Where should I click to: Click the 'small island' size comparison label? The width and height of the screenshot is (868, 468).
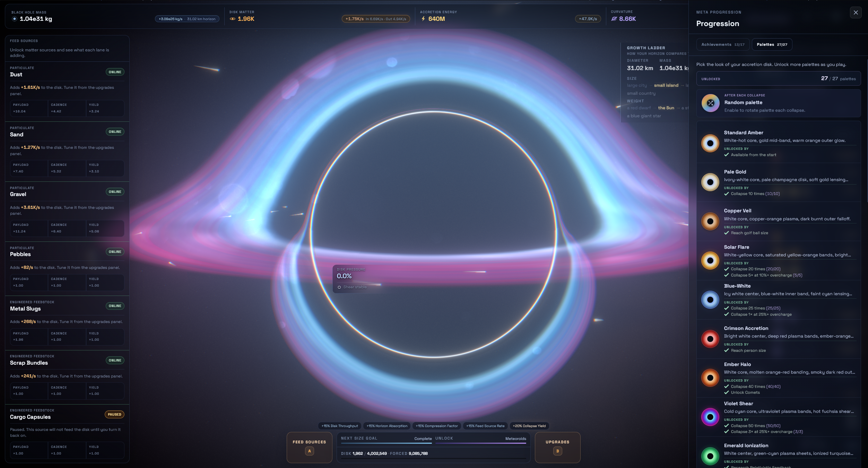tap(666, 85)
